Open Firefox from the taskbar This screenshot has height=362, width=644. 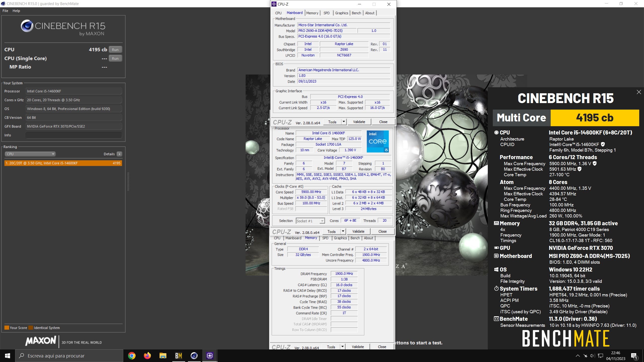pyautogui.click(x=147, y=356)
